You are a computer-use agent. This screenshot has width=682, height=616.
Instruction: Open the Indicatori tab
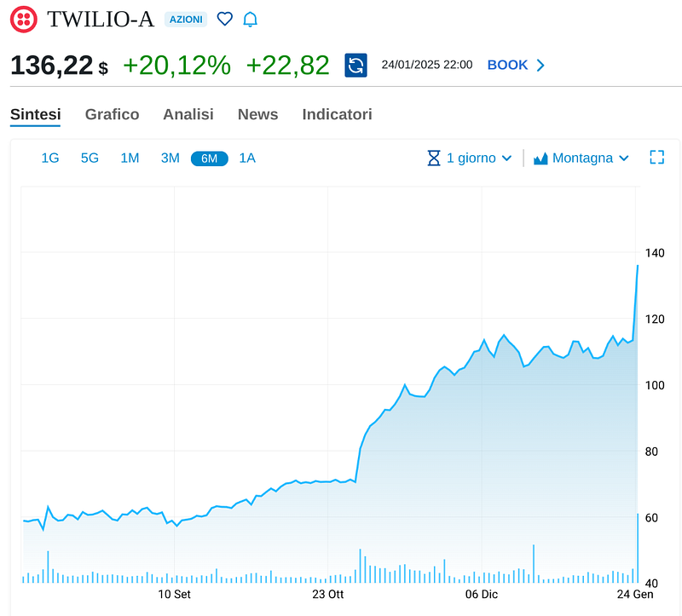pyautogui.click(x=337, y=114)
